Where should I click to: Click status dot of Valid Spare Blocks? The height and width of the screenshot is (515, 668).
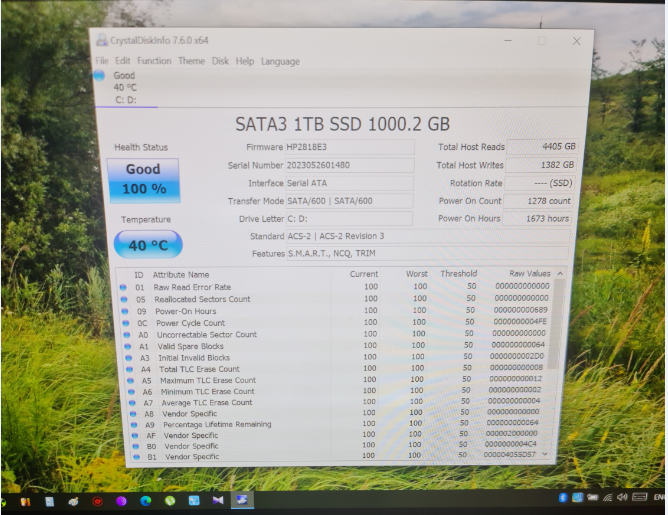click(x=127, y=347)
